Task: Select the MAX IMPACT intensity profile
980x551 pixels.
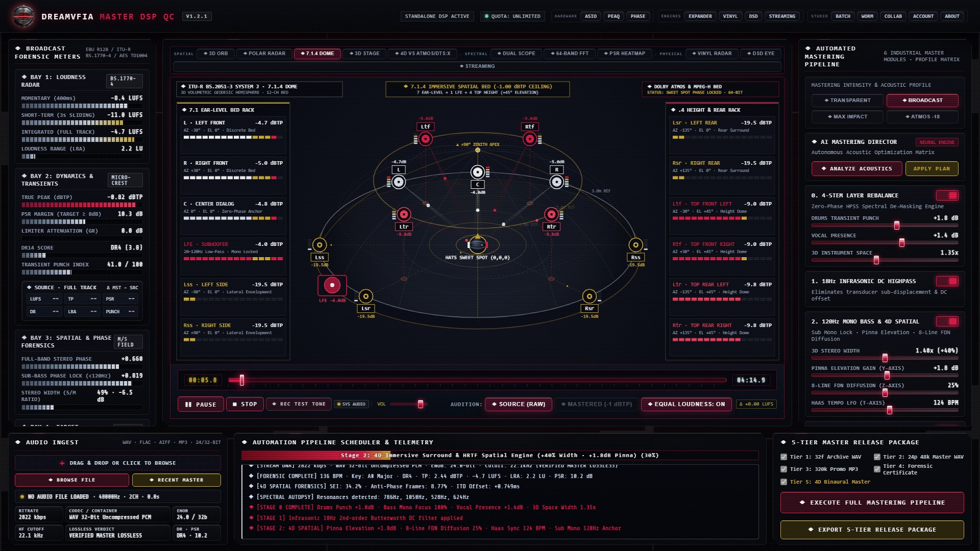Action: pos(847,117)
